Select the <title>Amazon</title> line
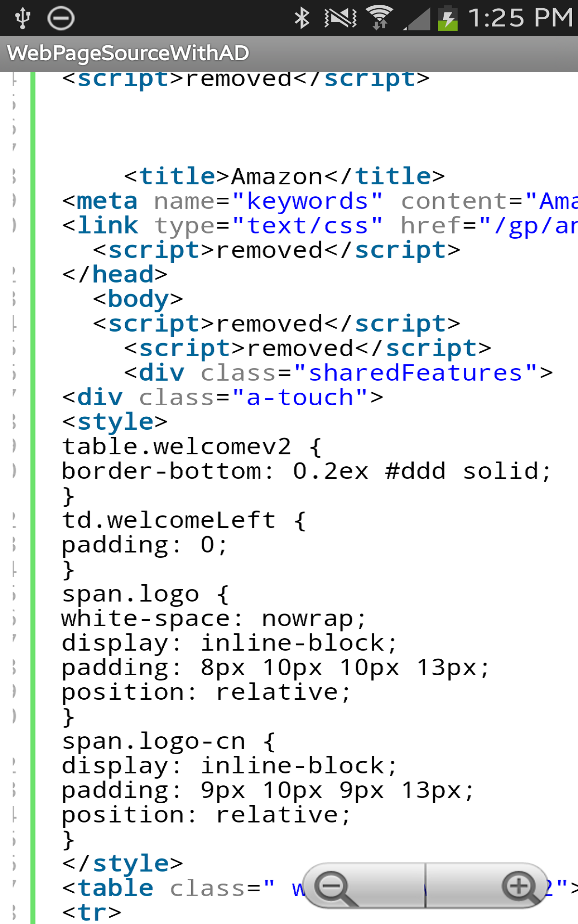 [x=283, y=176]
